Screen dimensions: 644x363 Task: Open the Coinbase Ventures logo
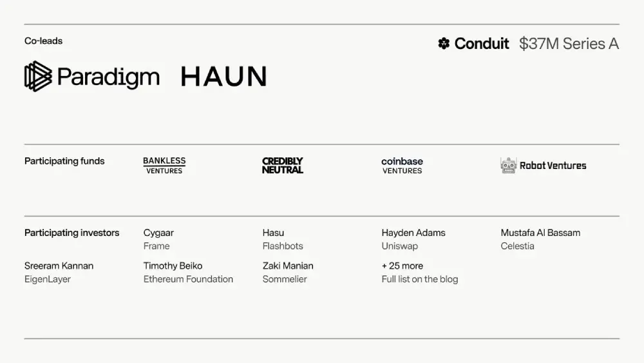(x=402, y=166)
